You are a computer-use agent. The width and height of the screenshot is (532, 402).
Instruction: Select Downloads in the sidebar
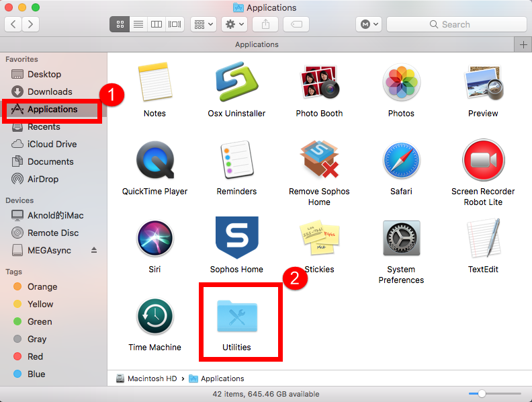[49, 91]
